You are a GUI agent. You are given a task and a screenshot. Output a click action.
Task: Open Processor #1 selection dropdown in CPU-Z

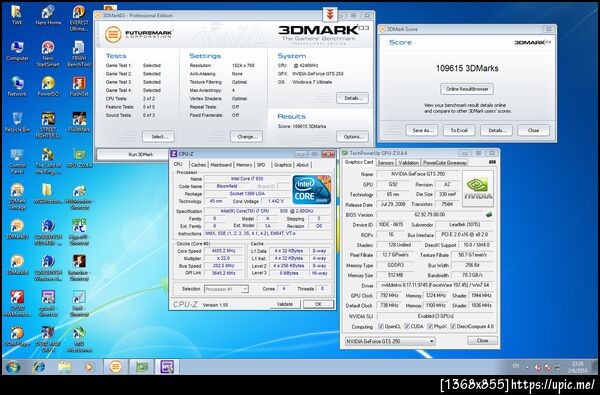[x=226, y=289]
